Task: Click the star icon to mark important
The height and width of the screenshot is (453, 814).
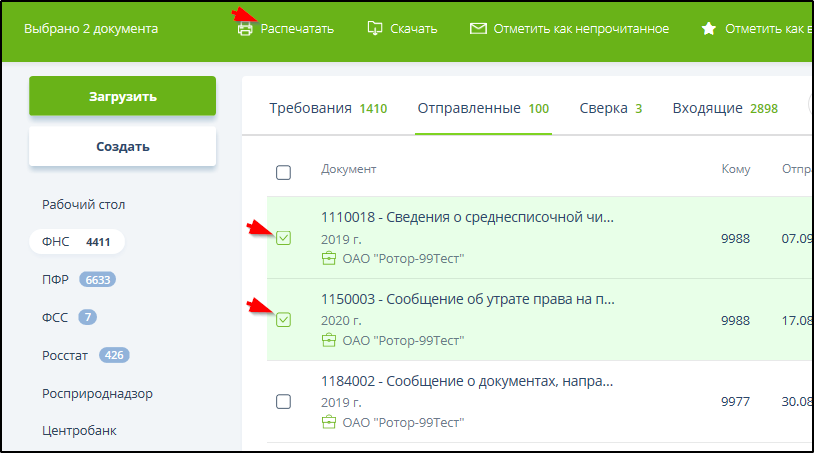Action: point(708,29)
